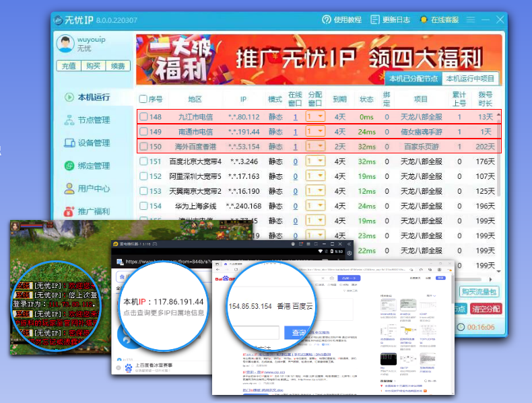Open 分配窗口 dropdown for row 154

[315, 206]
